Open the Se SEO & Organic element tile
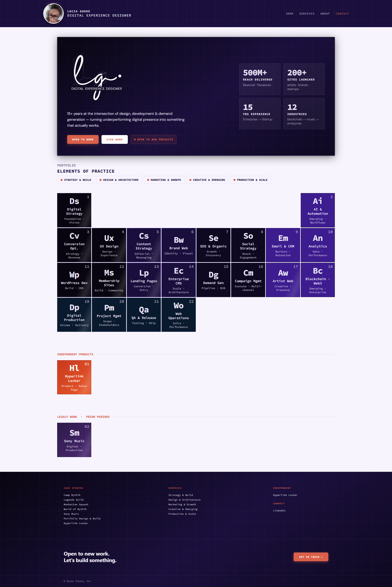The width and height of the screenshot is (392, 587). 213,245
